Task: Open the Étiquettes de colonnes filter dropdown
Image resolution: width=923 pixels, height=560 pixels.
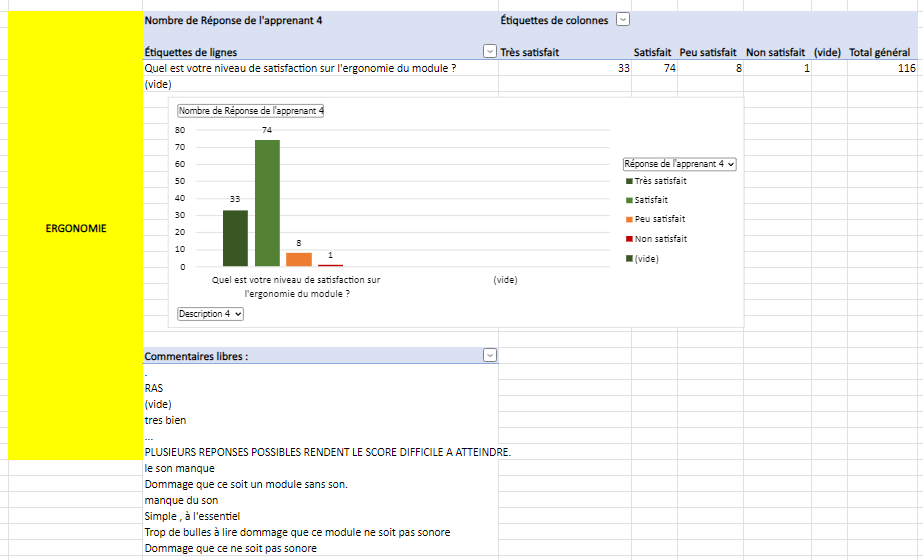Action: (623, 19)
